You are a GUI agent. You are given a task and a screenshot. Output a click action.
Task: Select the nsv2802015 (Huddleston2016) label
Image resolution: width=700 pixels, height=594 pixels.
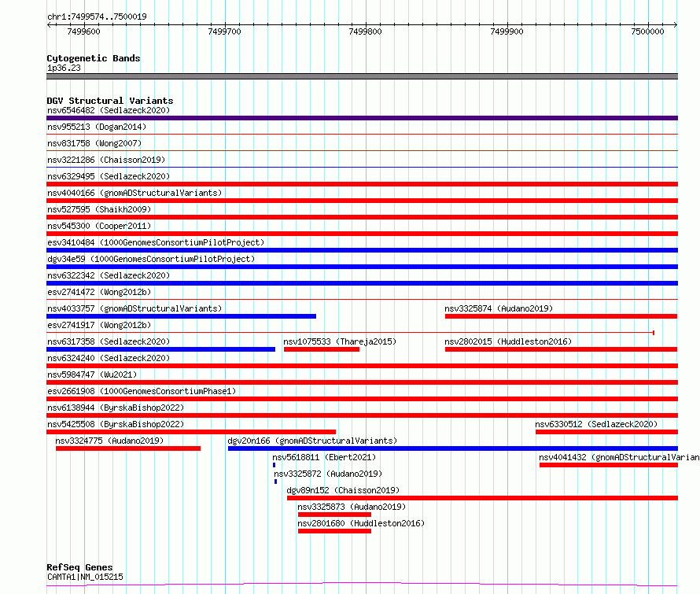click(508, 341)
